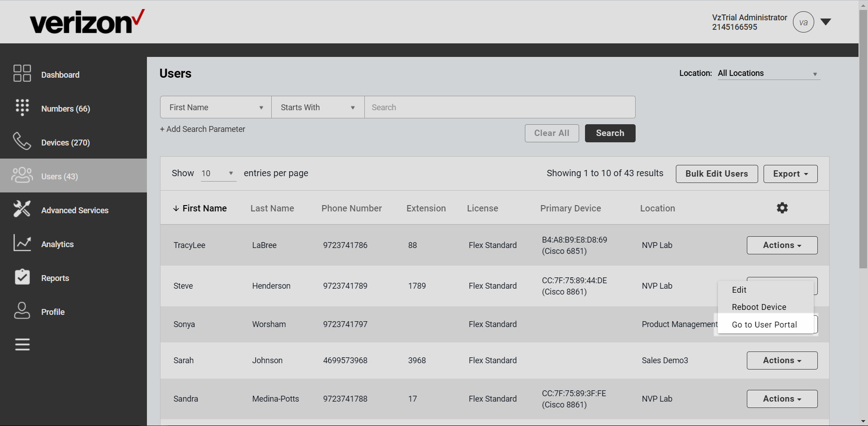868x426 pixels.
Task: Select the Numbers section icon
Action: coord(22,108)
